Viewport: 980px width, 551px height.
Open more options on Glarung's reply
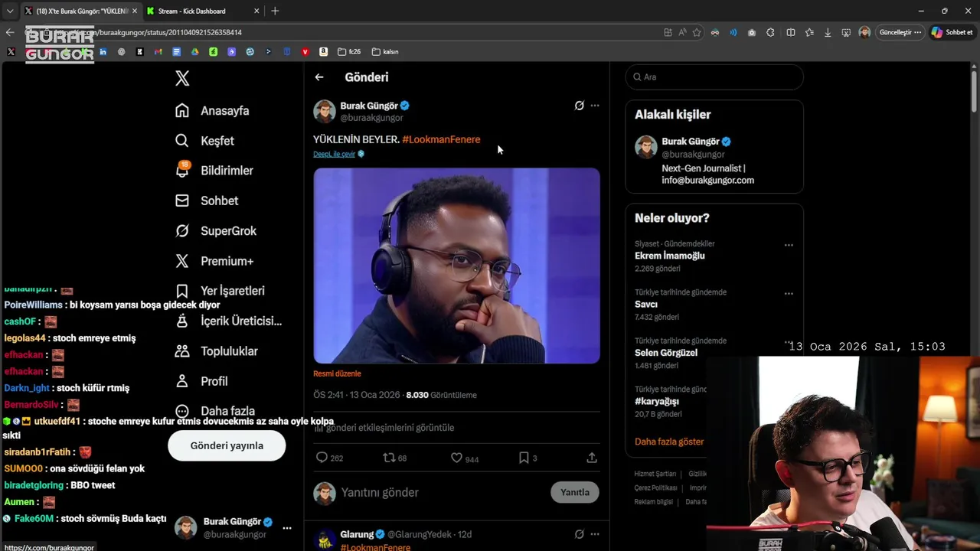[595, 534]
